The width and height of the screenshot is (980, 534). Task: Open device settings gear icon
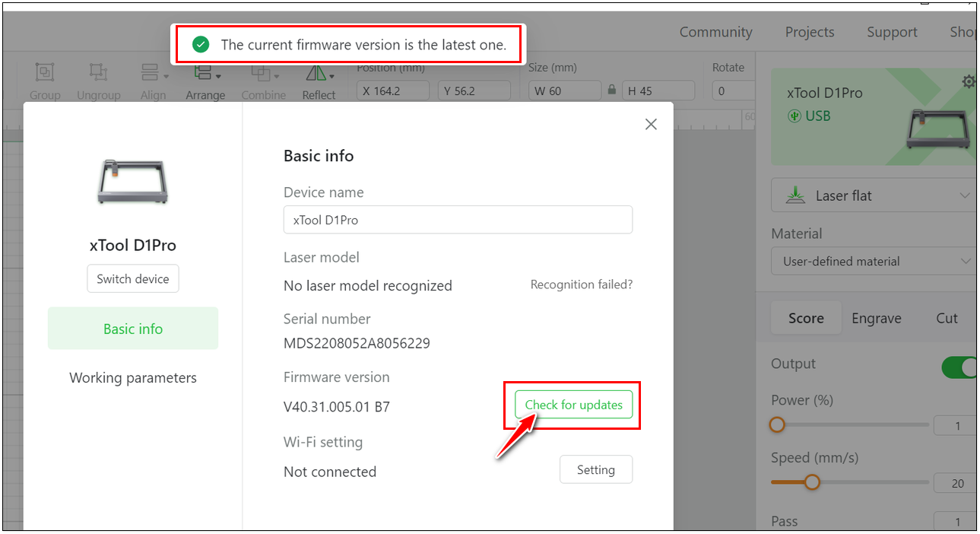click(968, 81)
